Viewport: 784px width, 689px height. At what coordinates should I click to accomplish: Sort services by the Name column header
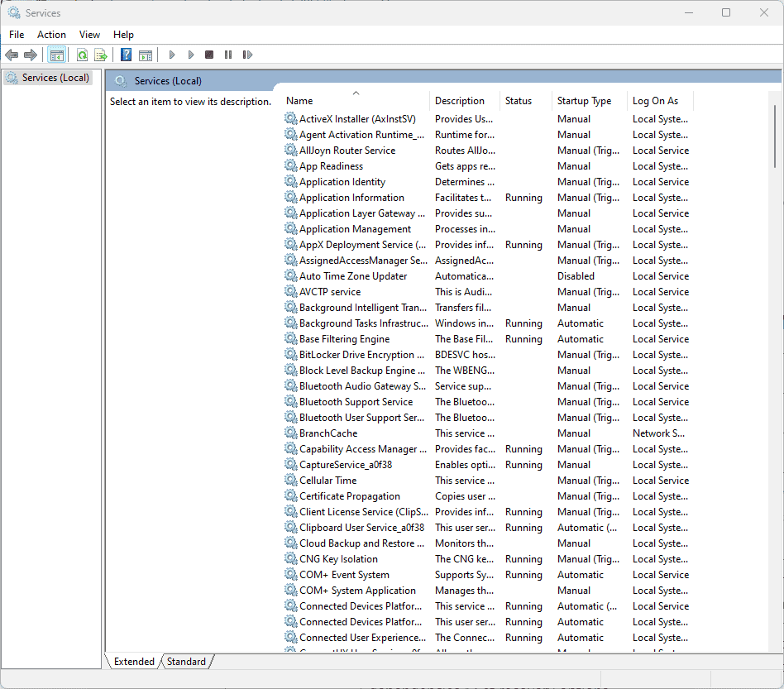[x=299, y=100]
